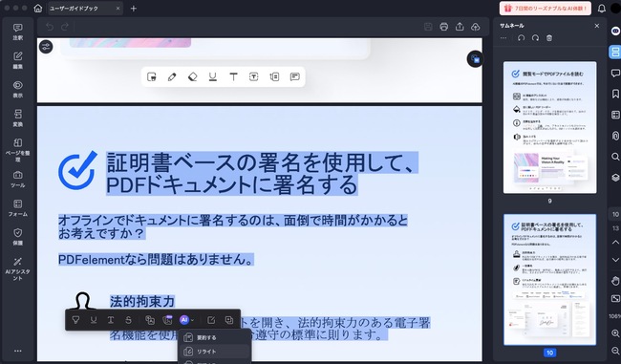621x364 pixels.
Task: Open the layers panel in right rail
Action: (615, 177)
